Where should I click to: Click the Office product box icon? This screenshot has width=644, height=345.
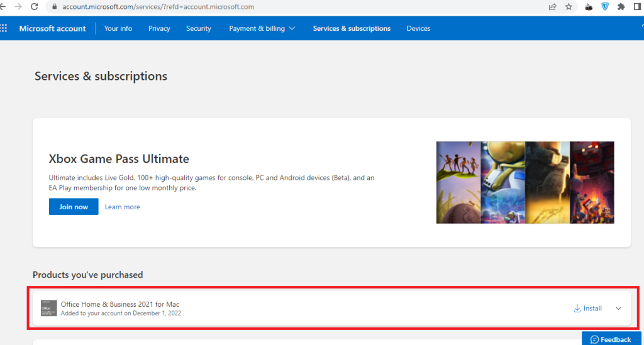49,309
